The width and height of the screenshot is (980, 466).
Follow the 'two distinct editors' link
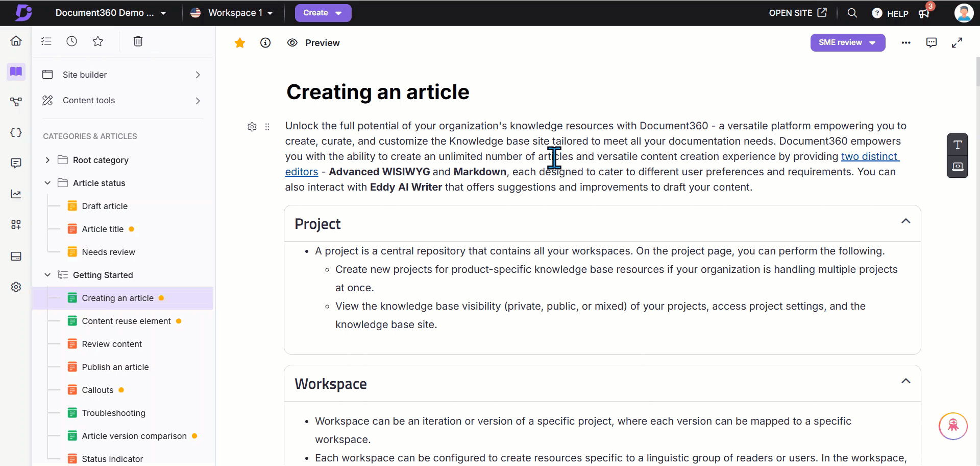click(x=870, y=156)
